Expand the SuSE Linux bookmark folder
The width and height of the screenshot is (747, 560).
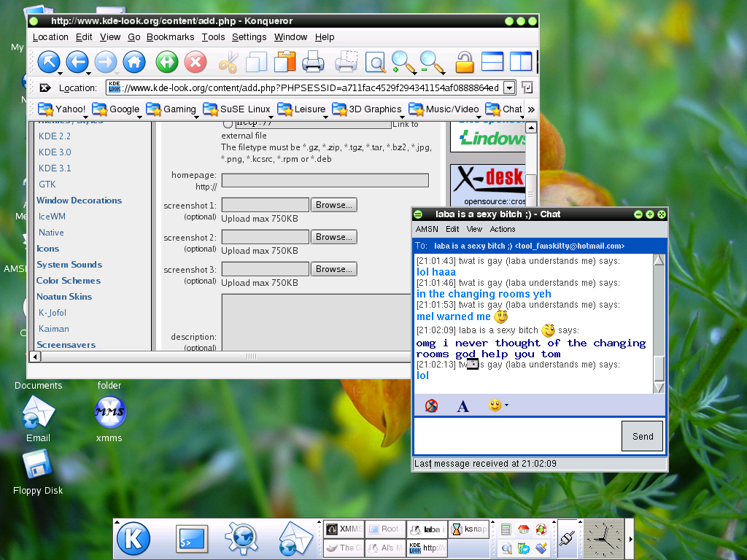click(x=237, y=109)
